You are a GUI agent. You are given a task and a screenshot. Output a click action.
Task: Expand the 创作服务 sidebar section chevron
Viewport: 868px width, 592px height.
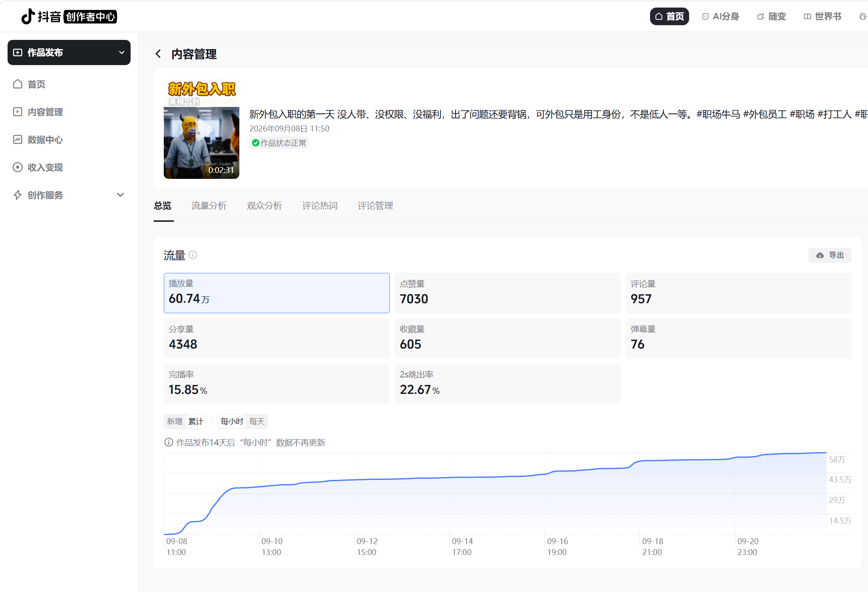point(121,195)
